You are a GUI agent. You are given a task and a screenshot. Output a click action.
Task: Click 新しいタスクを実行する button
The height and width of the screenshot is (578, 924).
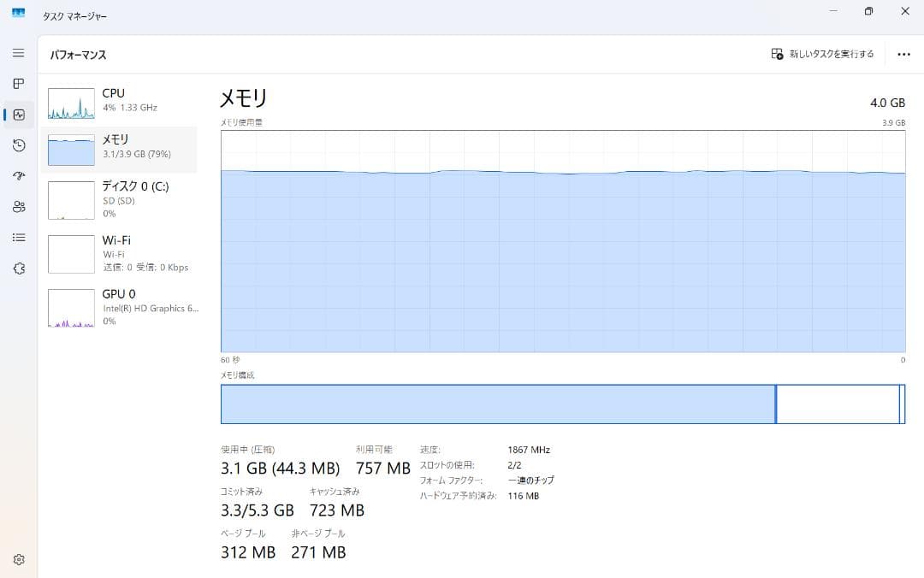pos(822,54)
